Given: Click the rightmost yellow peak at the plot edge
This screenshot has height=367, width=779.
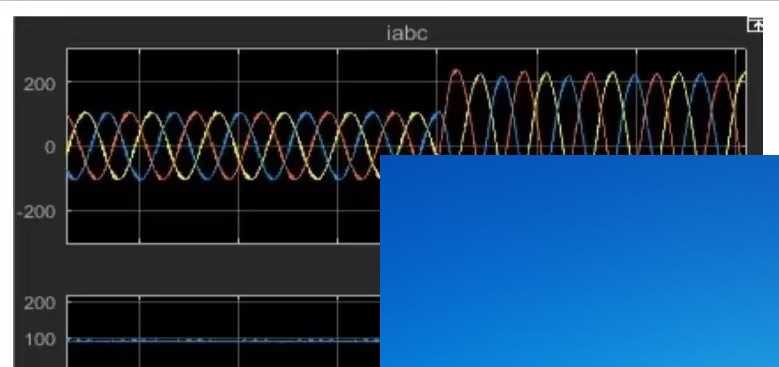Looking at the screenshot, I should click(x=743, y=74).
